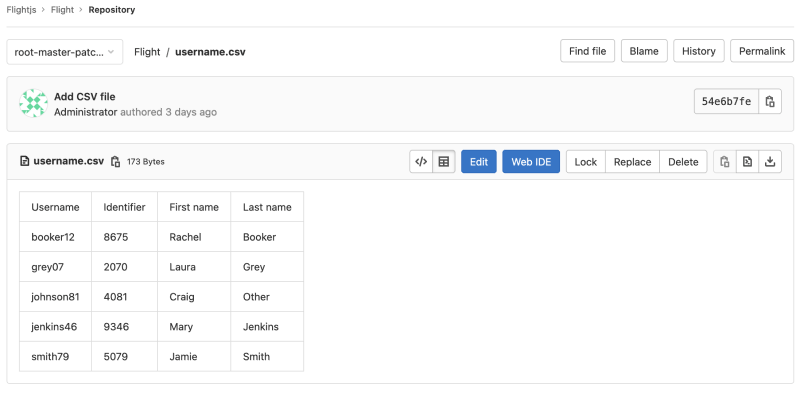Image resolution: width=800 pixels, height=393 pixels.
Task: Select cell Jenkins in Last name
Action: click(267, 327)
